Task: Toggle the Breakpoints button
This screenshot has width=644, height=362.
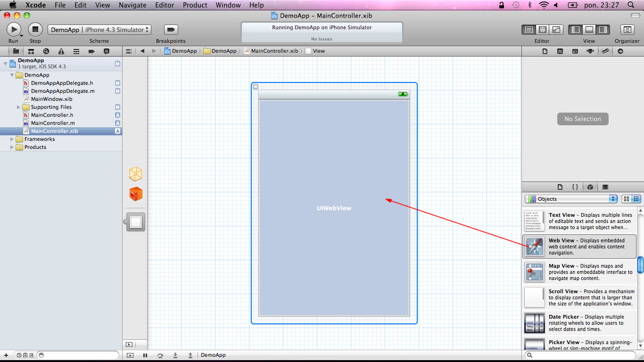Action: pos(171,30)
